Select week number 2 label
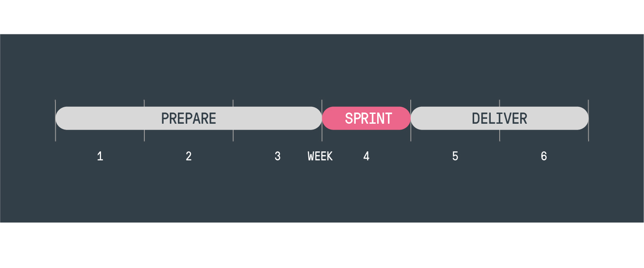 (189, 156)
